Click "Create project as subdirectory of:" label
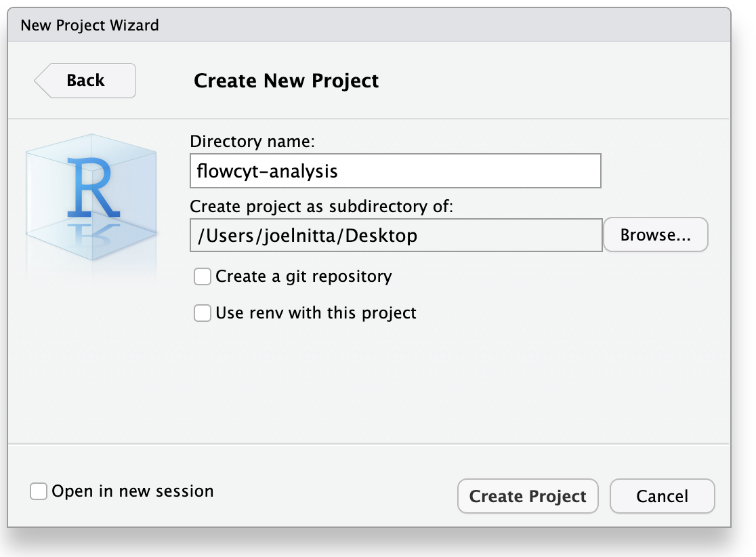The image size is (756, 557). [x=321, y=206]
